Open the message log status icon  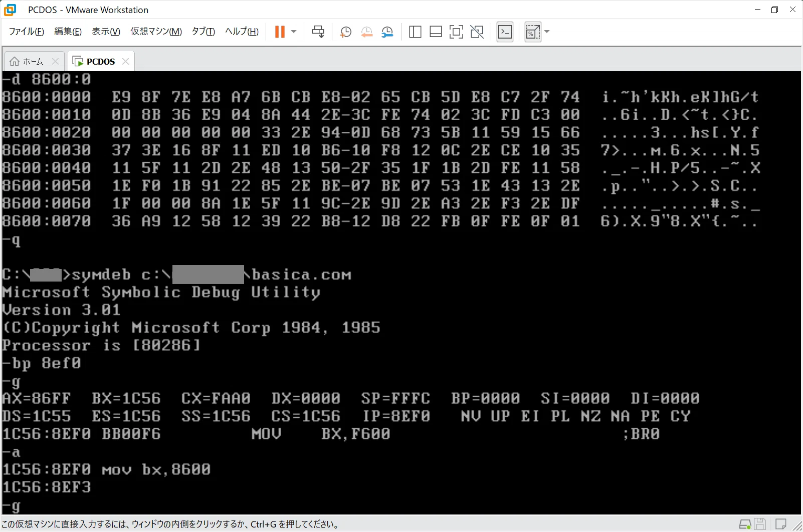click(x=780, y=524)
